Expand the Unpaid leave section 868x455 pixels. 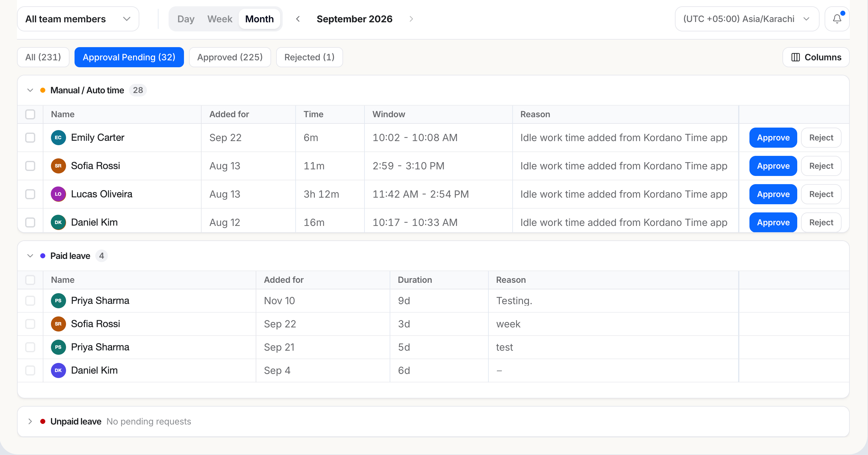point(30,421)
